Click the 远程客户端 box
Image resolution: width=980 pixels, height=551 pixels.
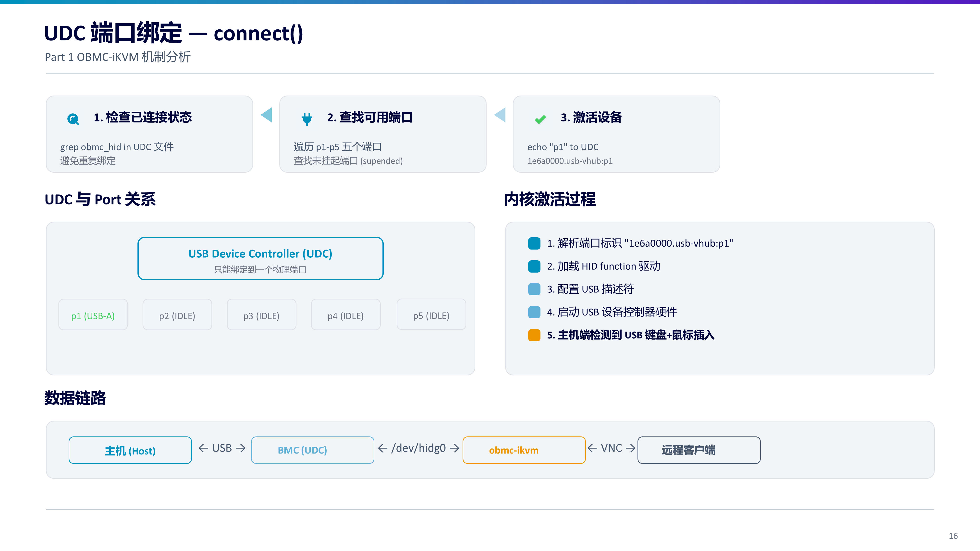coord(699,450)
